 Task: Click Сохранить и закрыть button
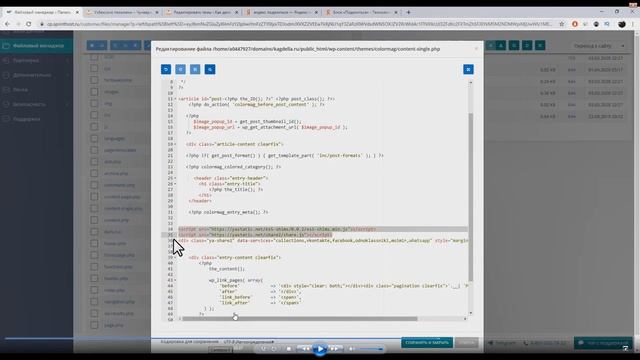(x=427, y=343)
